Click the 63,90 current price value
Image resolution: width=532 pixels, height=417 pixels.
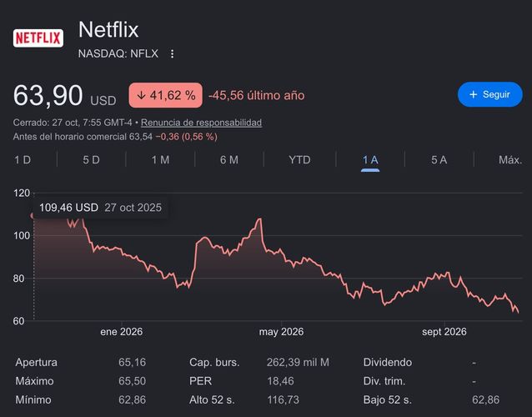pos(48,95)
